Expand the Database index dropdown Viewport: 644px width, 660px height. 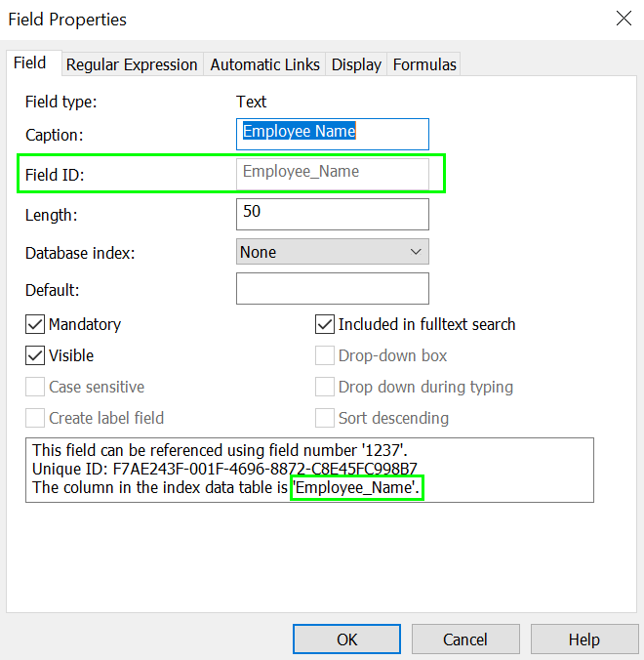[332, 252]
